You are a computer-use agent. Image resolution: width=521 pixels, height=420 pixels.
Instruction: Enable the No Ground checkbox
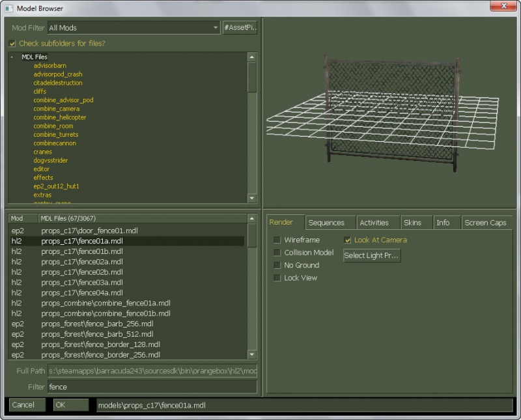(x=277, y=265)
